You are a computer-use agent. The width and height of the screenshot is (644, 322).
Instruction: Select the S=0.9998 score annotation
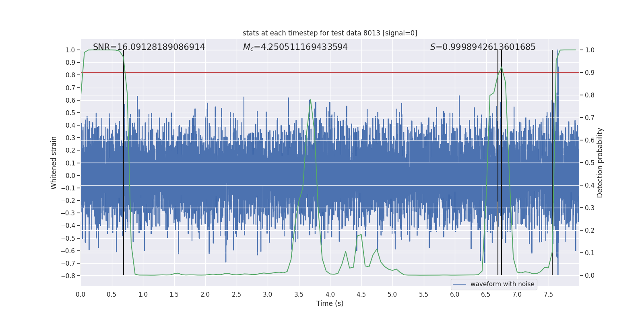(483, 47)
